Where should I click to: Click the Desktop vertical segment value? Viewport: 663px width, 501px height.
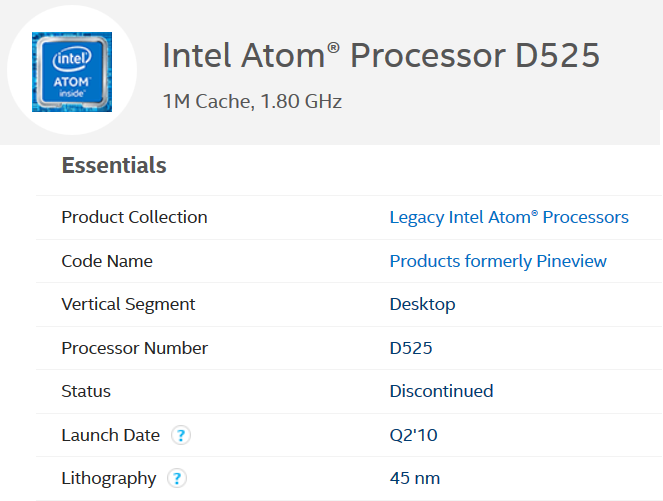coord(422,304)
